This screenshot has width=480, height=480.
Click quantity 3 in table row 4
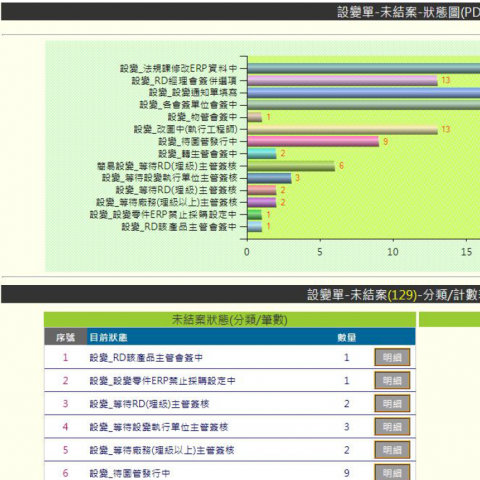347,427
